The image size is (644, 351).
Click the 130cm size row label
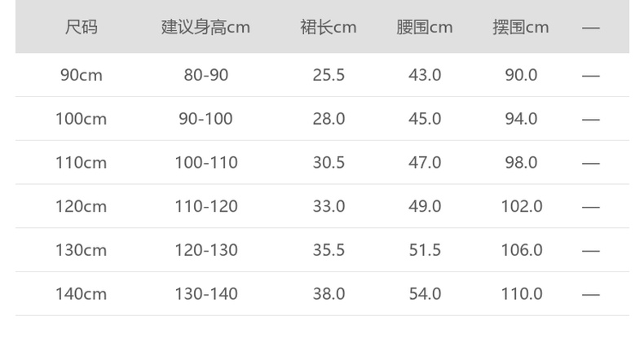81,250
